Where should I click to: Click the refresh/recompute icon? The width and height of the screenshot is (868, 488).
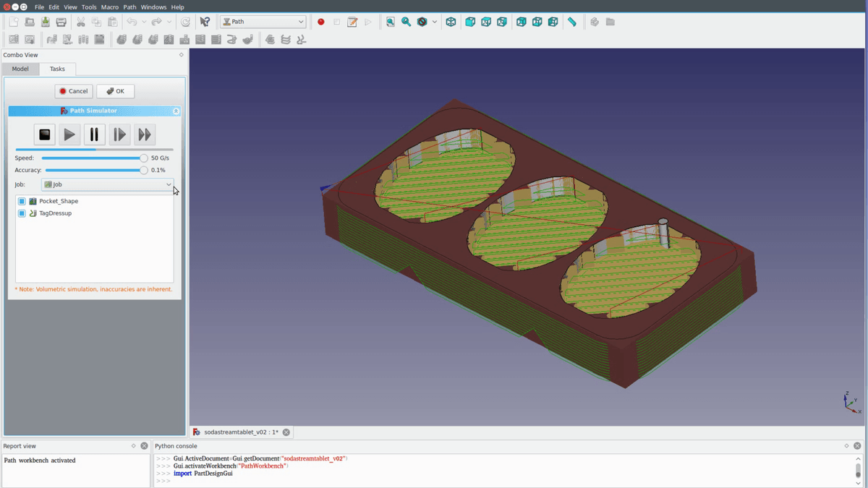[186, 22]
